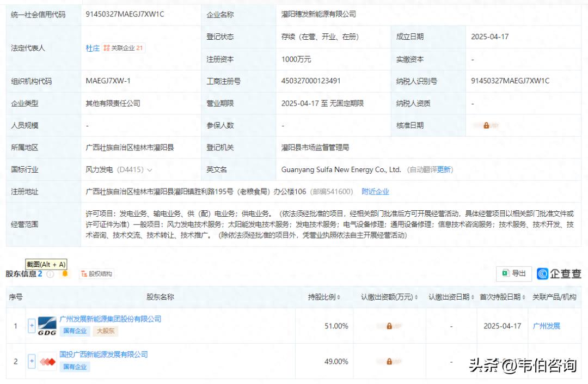588x384 pixels.
Task: Click 关联企业 21 badge next to 杜庄
Action: coord(124,48)
